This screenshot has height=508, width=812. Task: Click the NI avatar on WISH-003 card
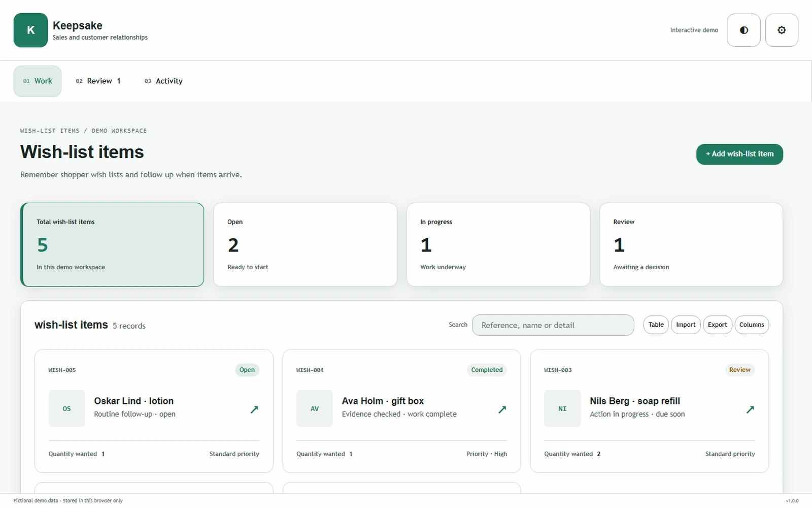[562, 408]
